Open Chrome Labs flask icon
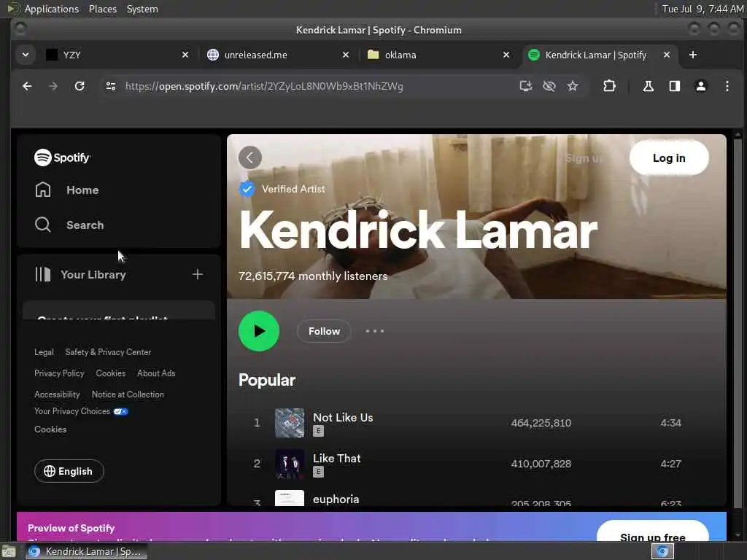The image size is (747, 560). (648, 86)
